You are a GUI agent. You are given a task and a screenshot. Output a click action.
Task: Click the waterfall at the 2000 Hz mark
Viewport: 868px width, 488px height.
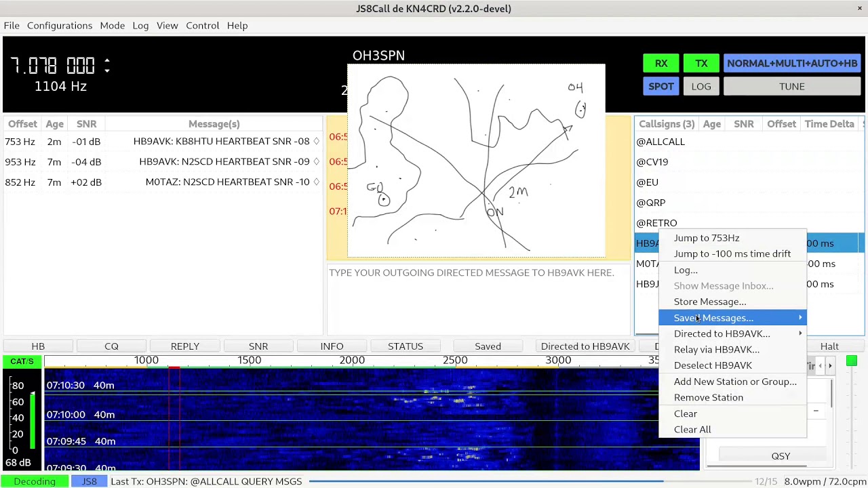(x=352, y=360)
